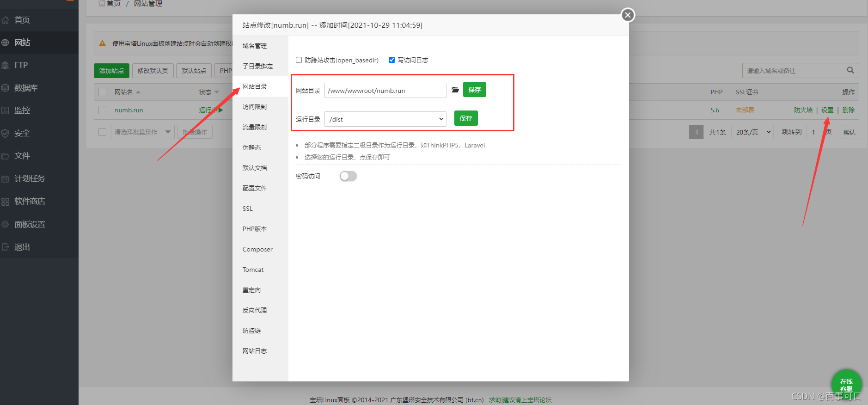Click 未部署 SSL status link

[745, 110]
